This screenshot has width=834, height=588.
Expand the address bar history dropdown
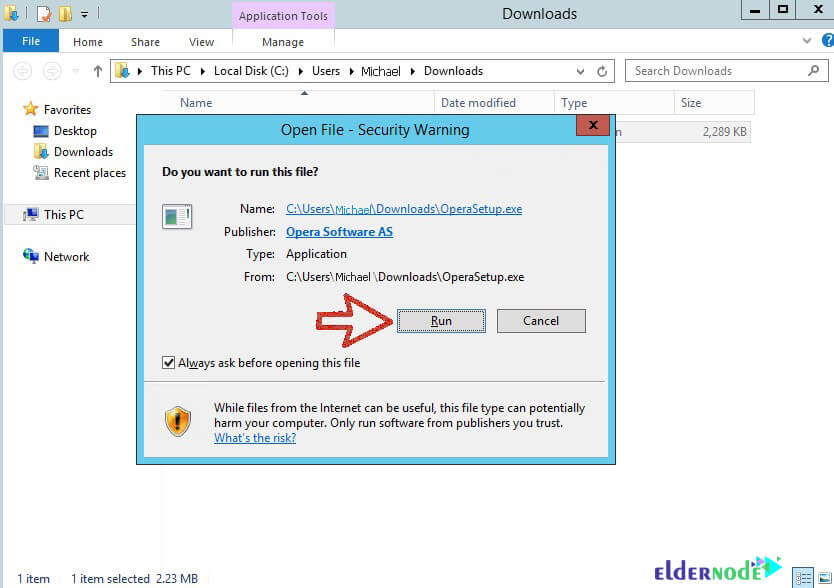pyautogui.click(x=580, y=71)
